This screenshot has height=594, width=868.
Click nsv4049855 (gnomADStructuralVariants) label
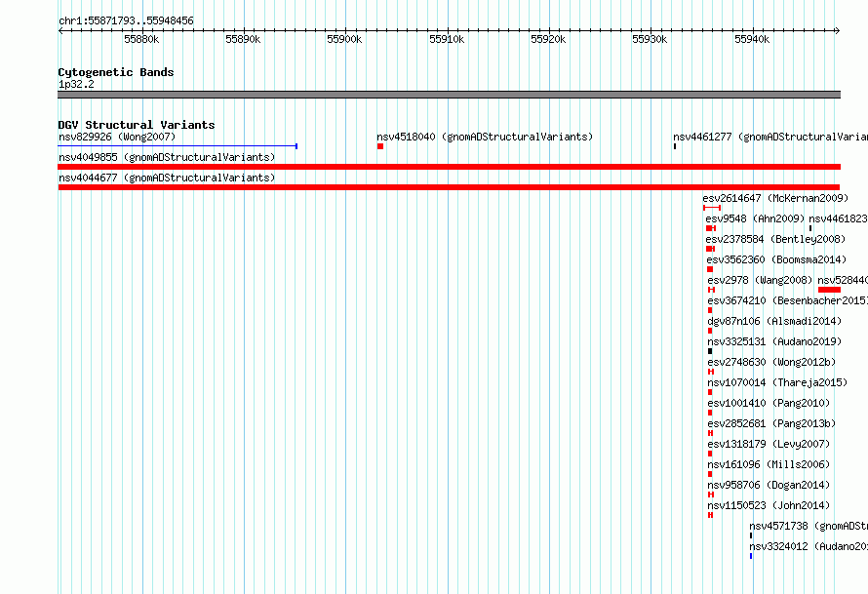pos(167,157)
